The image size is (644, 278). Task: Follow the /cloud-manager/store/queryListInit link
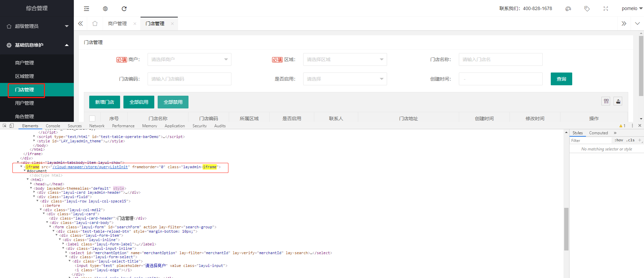point(90,167)
